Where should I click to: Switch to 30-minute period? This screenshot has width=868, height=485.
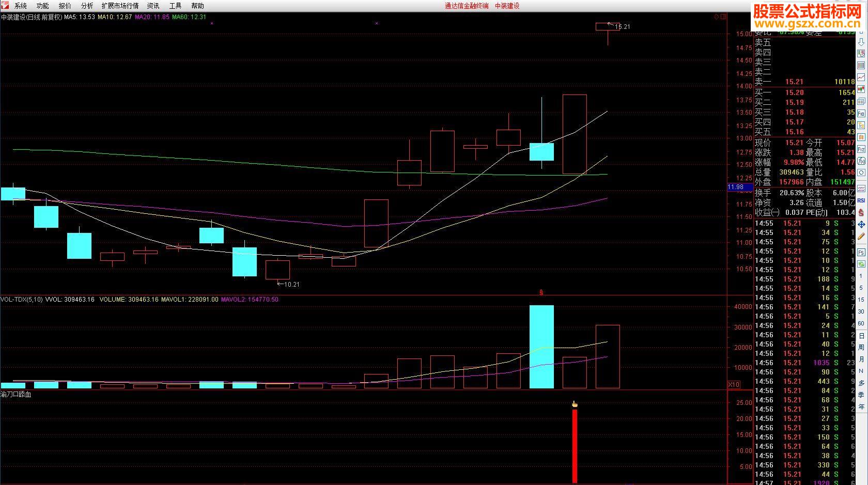pos(861,311)
